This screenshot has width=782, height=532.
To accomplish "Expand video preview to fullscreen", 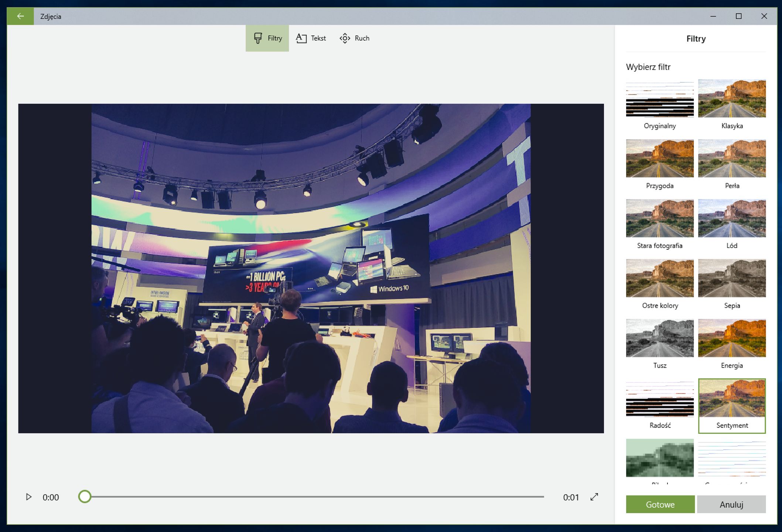I will point(594,497).
